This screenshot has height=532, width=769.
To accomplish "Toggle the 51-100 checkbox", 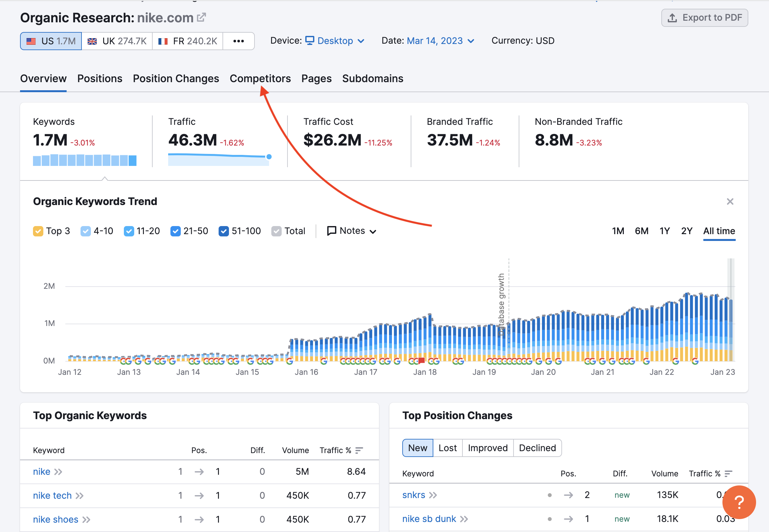I will tap(224, 231).
